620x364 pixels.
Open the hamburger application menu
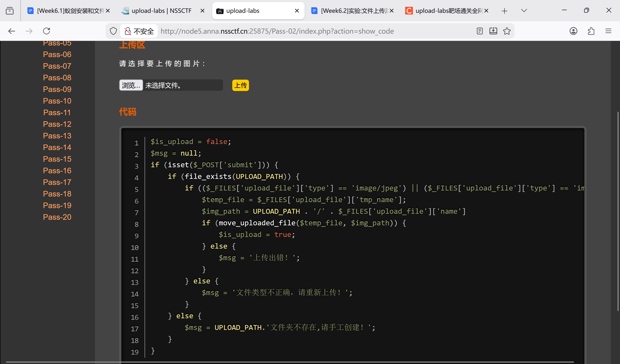[x=608, y=31]
